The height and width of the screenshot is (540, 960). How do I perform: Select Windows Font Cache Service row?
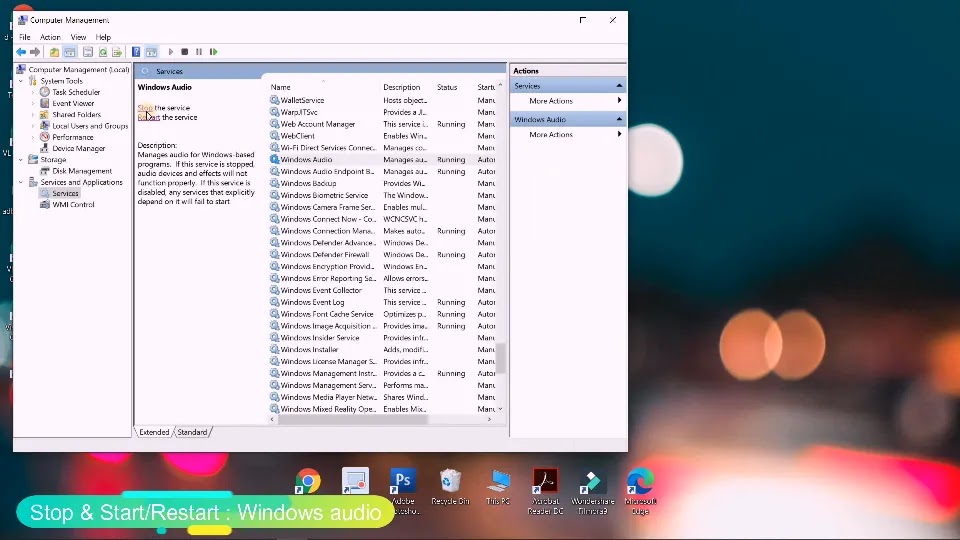383,314
